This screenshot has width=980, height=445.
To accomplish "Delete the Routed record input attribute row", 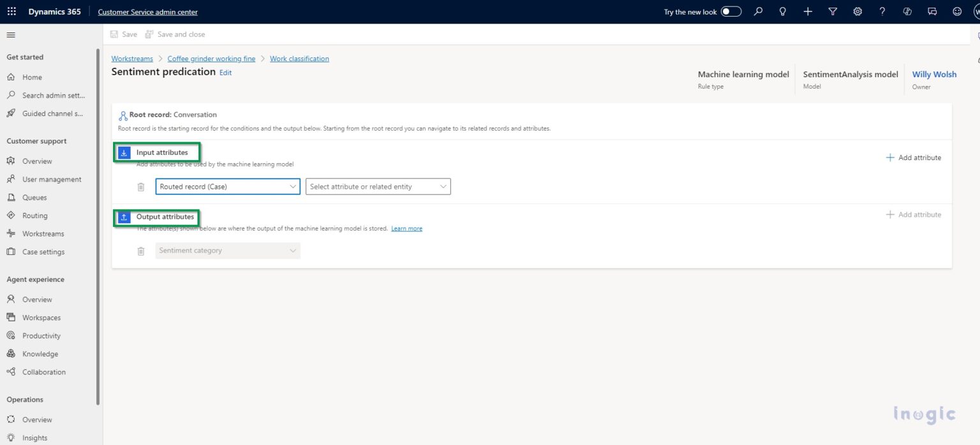I will [141, 187].
